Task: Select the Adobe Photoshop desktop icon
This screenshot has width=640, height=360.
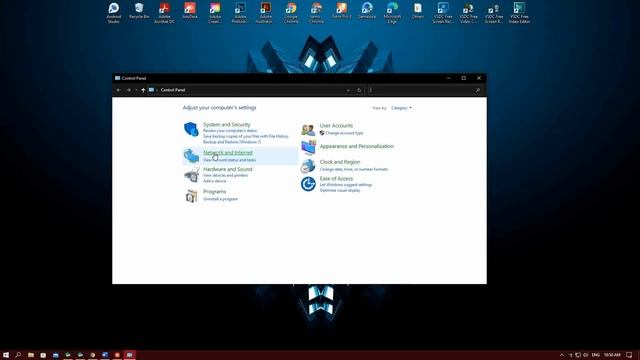Action: click(240, 13)
